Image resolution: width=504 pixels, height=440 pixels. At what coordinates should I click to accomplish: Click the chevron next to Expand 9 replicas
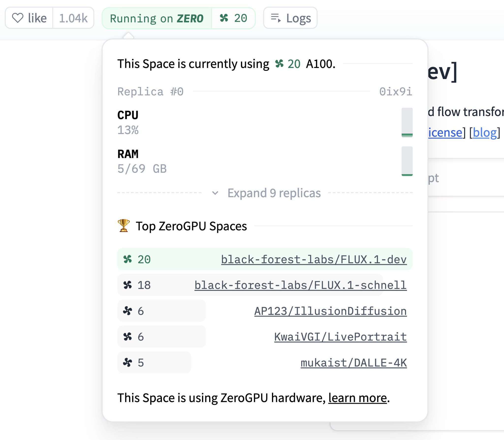coord(215,193)
